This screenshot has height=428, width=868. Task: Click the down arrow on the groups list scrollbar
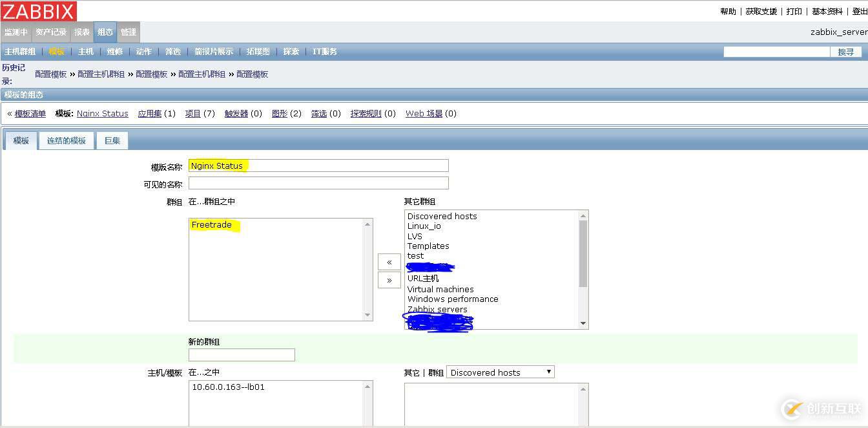pos(583,323)
